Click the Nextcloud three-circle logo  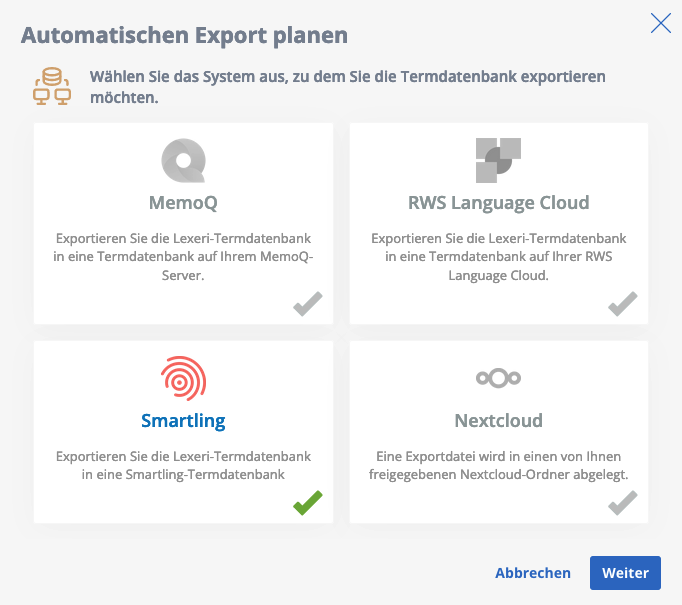point(498,378)
